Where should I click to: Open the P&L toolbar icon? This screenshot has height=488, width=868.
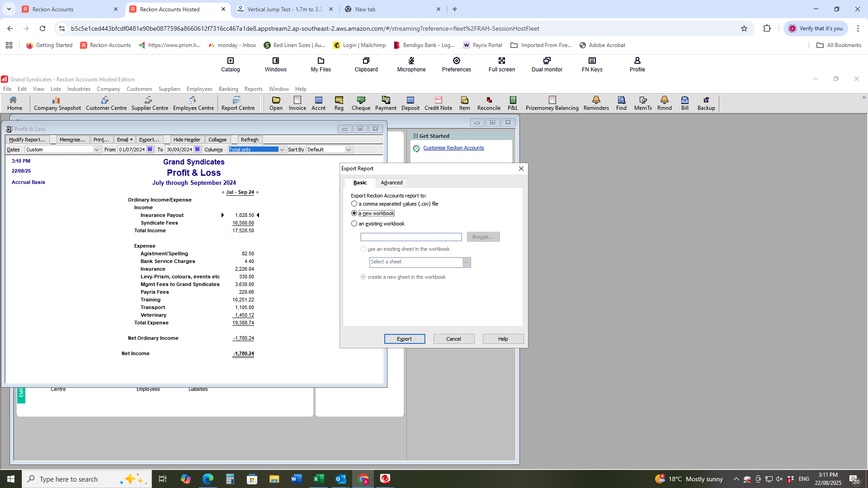click(513, 103)
